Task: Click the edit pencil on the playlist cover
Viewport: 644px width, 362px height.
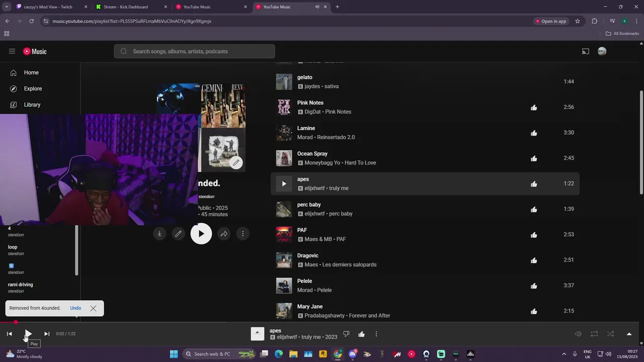Action: [x=236, y=162]
